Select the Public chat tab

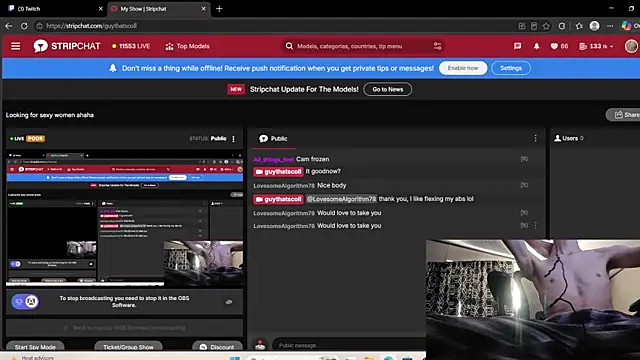(273, 139)
